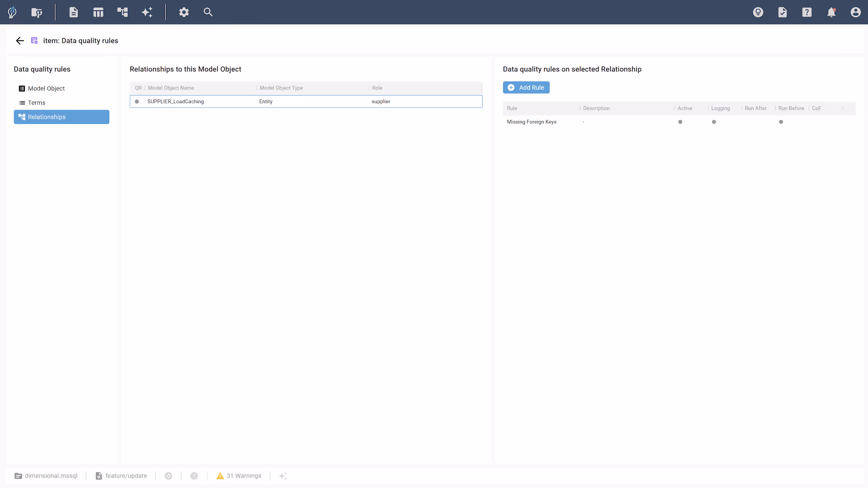This screenshot has height=488, width=868.
Task: Open the table view icon in toolbar
Action: 98,12
